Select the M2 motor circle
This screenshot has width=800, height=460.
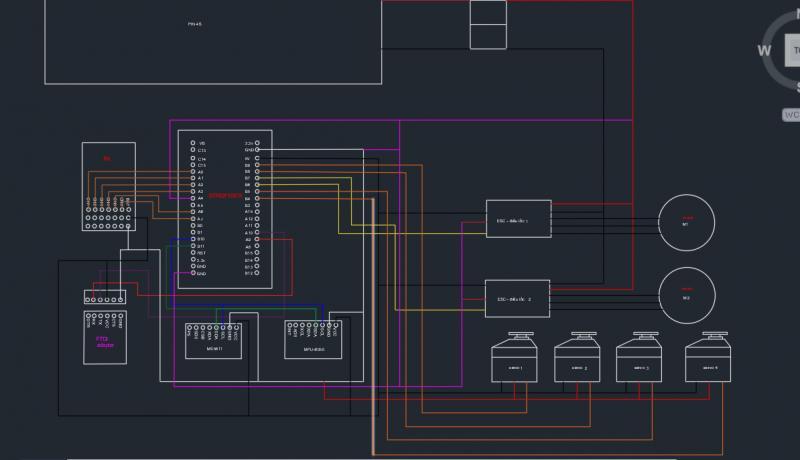pyautogui.click(x=686, y=297)
